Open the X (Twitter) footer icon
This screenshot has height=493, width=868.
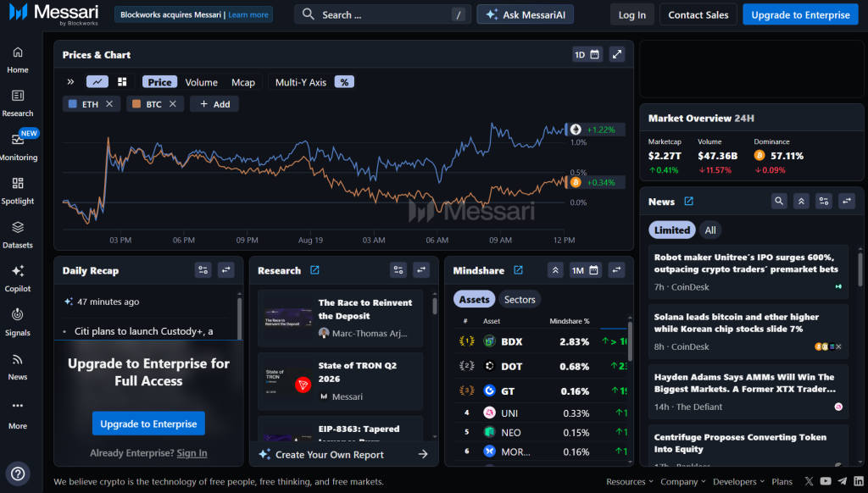click(x=809, y=481)
